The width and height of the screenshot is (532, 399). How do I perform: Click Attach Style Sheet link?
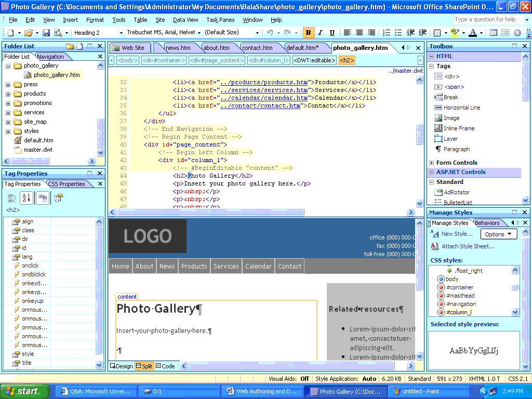coord(468,246)
